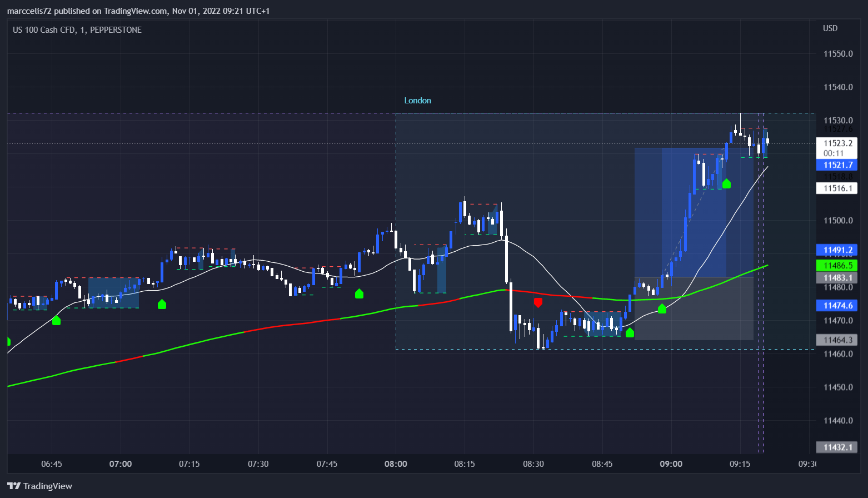Viewport: 868px width, 498px height.
Task: Click the London session label
Action: click(418, 100)
